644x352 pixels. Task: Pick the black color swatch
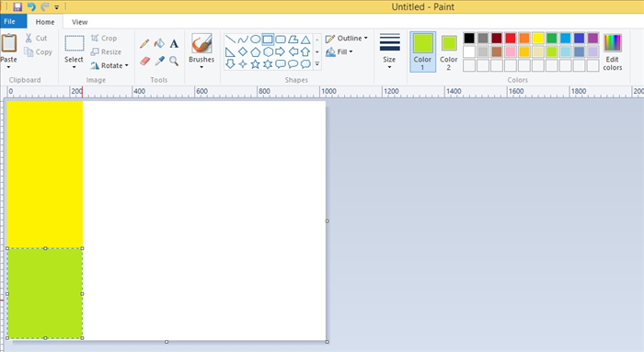click(469, 39)
